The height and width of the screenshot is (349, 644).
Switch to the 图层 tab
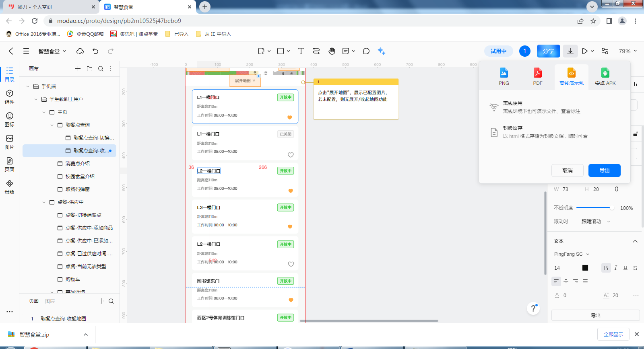(50, 301)
